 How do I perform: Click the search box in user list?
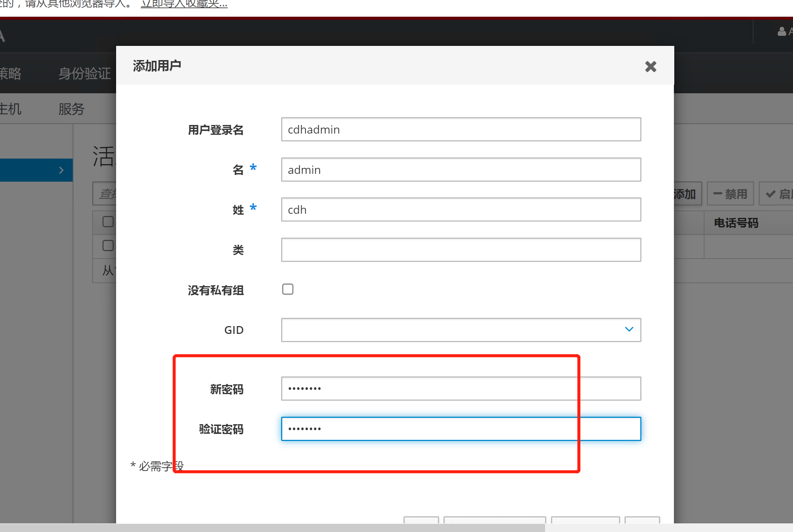[105, 194]
